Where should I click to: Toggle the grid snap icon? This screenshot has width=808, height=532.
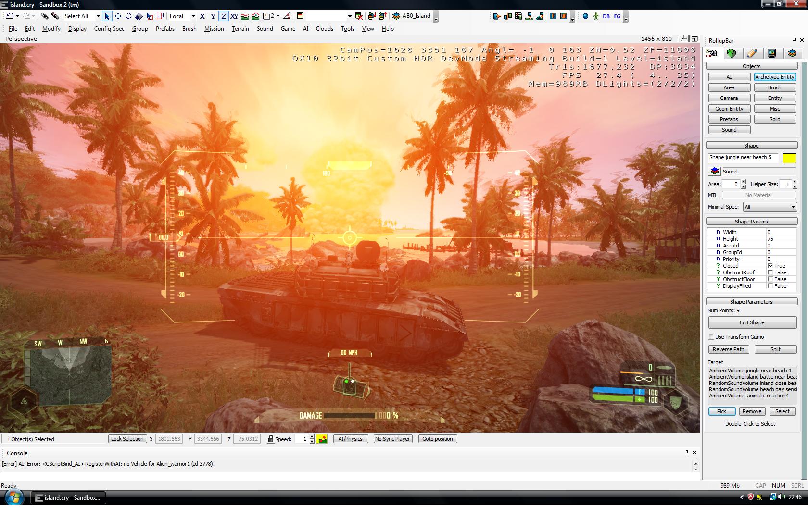pos(266,16)
